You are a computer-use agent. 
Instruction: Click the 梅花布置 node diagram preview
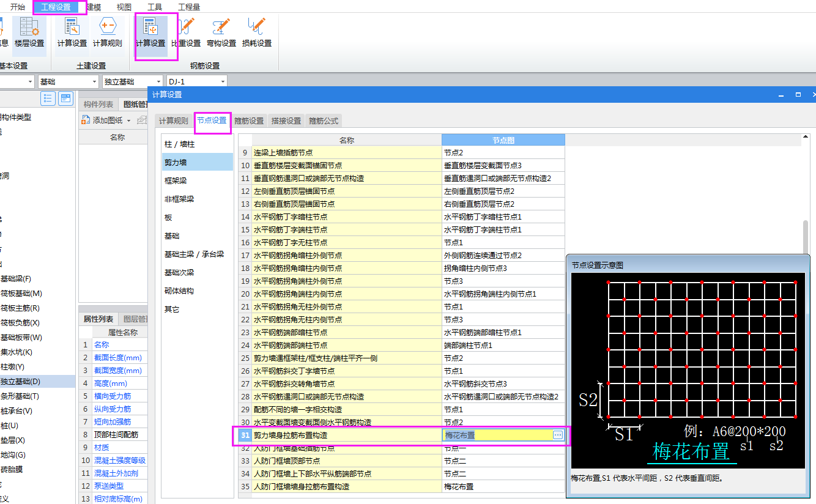coord(689,371)
